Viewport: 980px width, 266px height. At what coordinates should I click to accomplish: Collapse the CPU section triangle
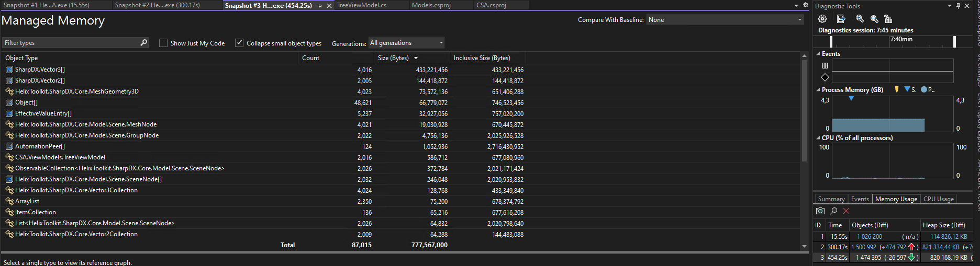(x=818, y=138)
